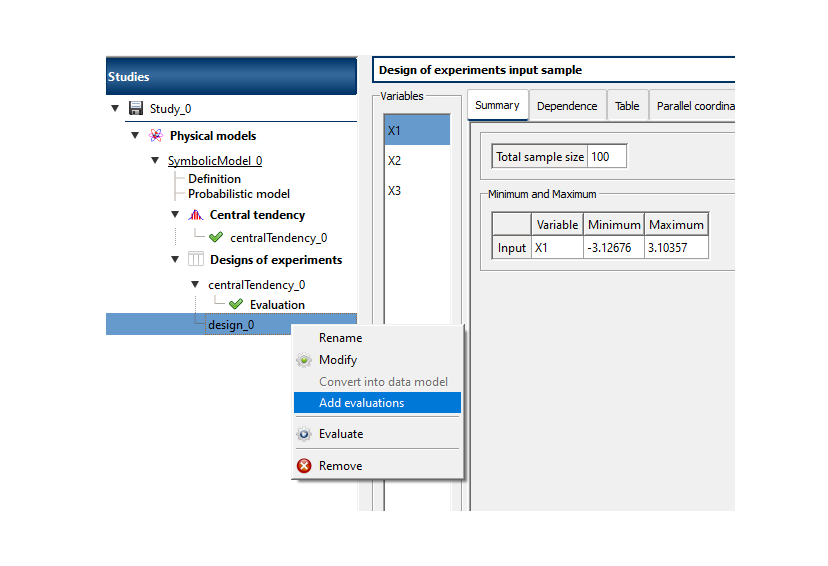This screenshot has height=566, width=828.
Task: Collapse the Study_0 tree node
Action: coord(116,108)
